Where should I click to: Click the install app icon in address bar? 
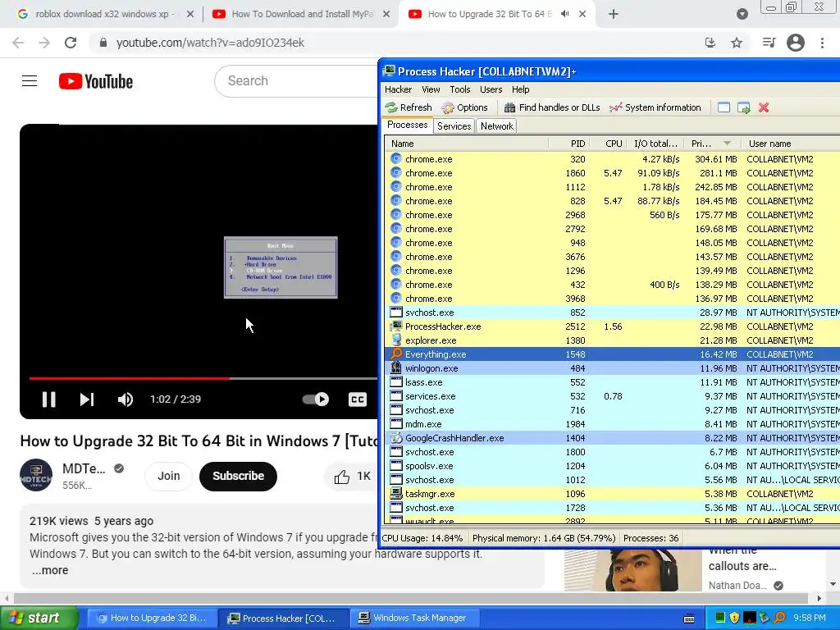pyautogui.click(x=710, y=43)
